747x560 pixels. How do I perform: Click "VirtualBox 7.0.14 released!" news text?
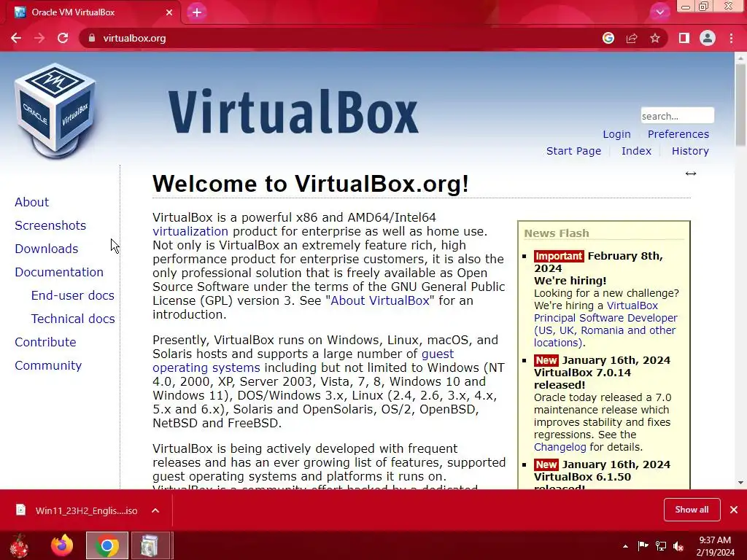pyautogui.click(x=582, y=378)
